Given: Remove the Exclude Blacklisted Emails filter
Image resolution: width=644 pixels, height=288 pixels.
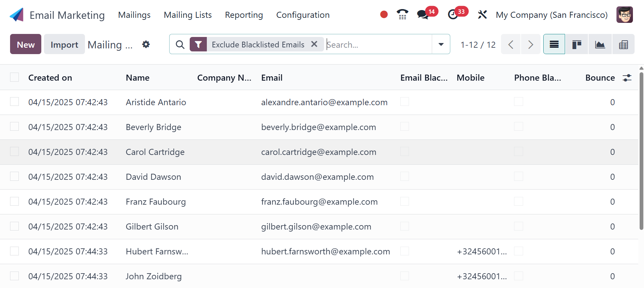Looking at the screenshot, I should click(x=314, y=44).
